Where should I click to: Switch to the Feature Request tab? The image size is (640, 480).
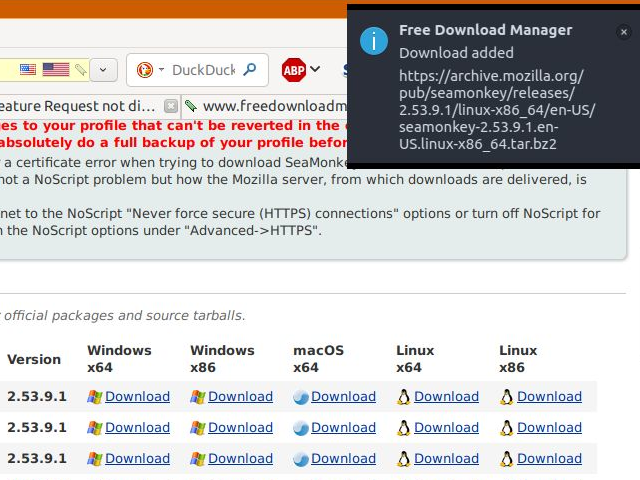point(78,106)
